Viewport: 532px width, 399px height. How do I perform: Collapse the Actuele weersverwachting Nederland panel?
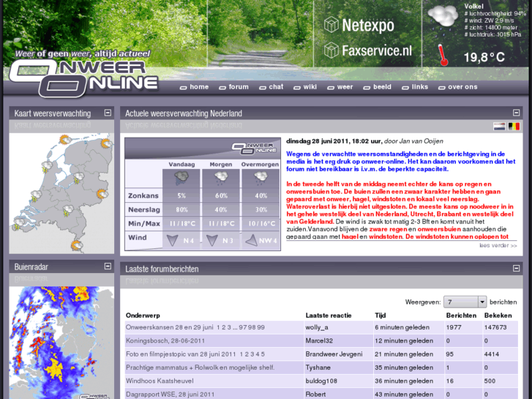(516, 113)
